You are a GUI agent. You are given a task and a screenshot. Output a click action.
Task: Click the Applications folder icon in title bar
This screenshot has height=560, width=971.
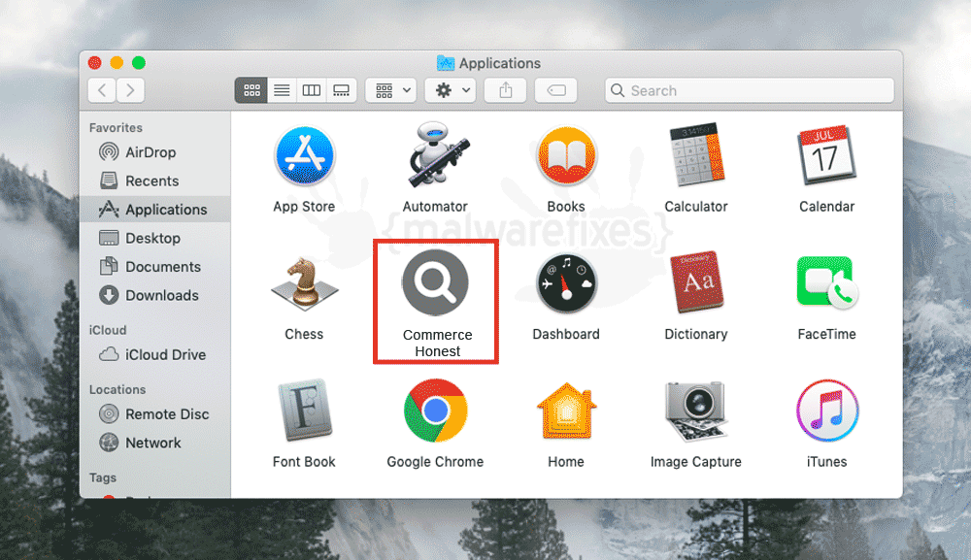[x=446, y=62]
